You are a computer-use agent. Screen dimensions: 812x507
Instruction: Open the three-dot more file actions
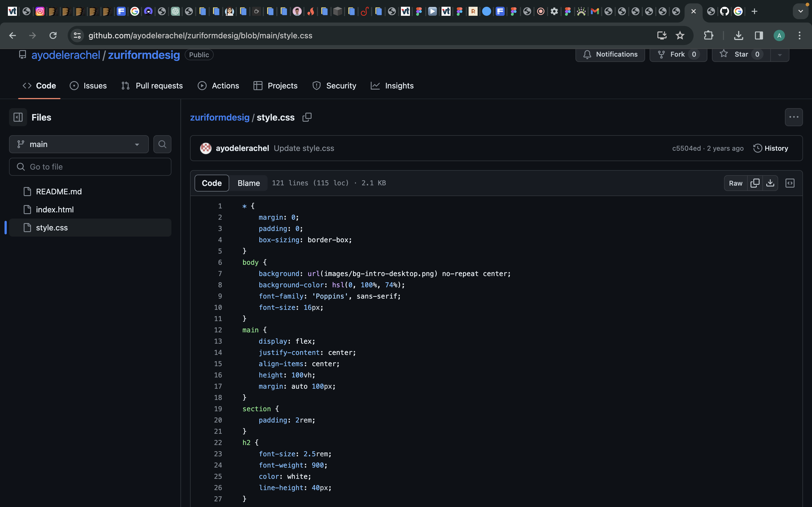pos(794,117)
